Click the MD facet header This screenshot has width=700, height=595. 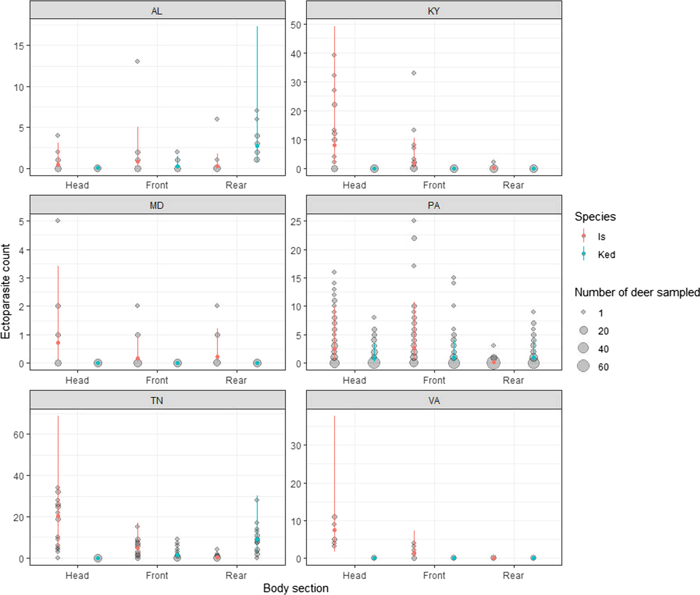click(x=157, y=205)
